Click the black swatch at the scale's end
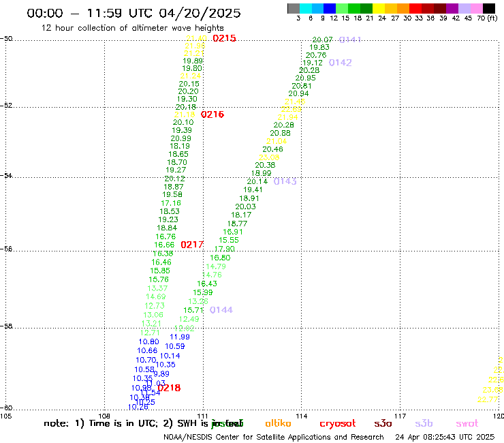This screenshot has height=443, width=504. [x=489, y=8]
